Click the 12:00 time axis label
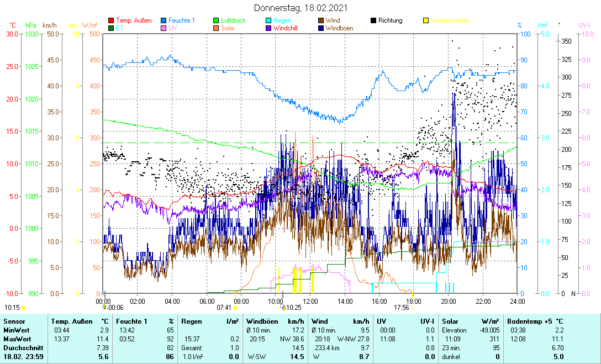Viewport: 601px width, 364px height. [x=310, y=301]
